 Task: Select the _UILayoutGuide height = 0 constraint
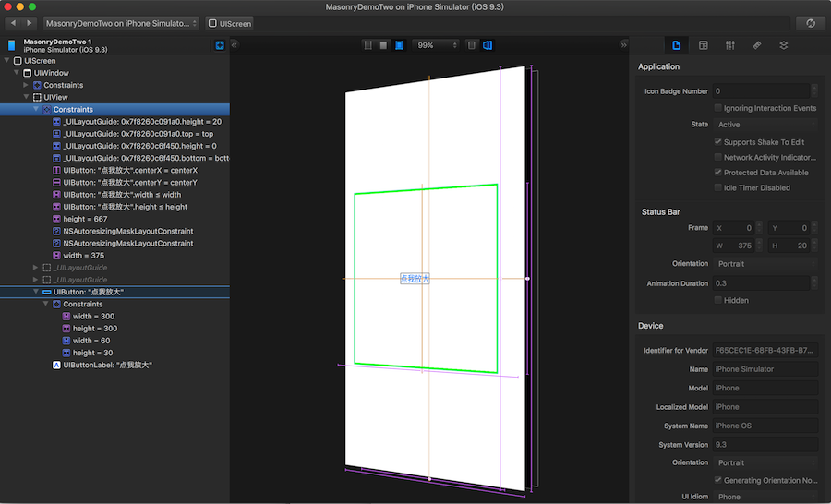pos(114,146)
